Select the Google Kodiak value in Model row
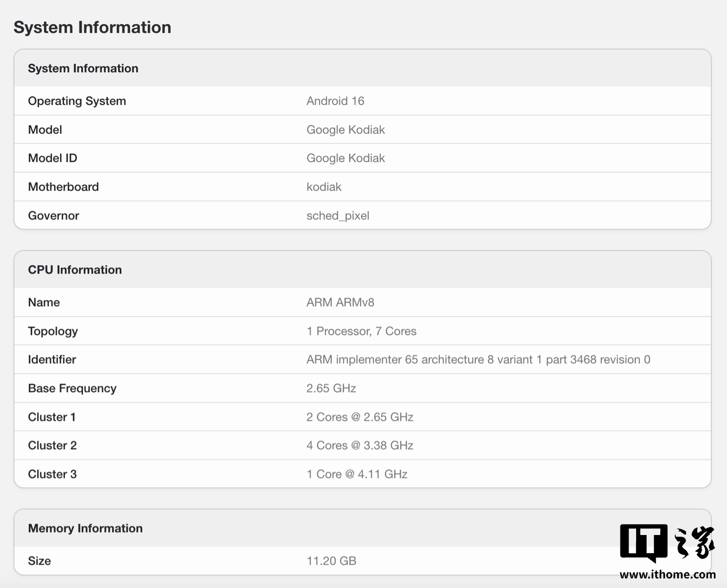 (x=345, y=130)
